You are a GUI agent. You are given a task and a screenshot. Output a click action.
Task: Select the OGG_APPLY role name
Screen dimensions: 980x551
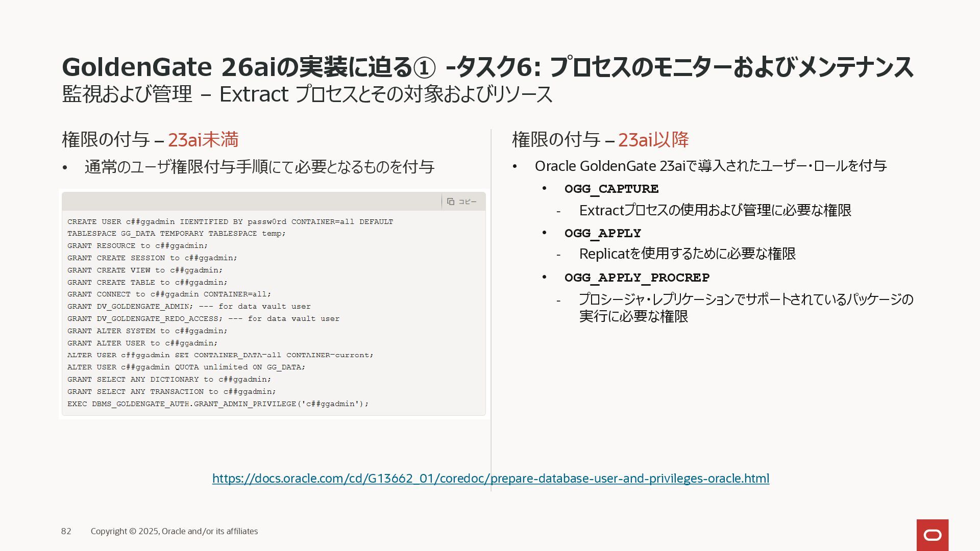602,233
